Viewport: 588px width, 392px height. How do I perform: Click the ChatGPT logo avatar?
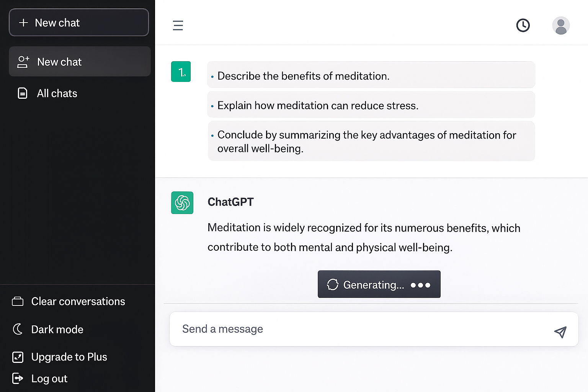click(x=182, y=203)
